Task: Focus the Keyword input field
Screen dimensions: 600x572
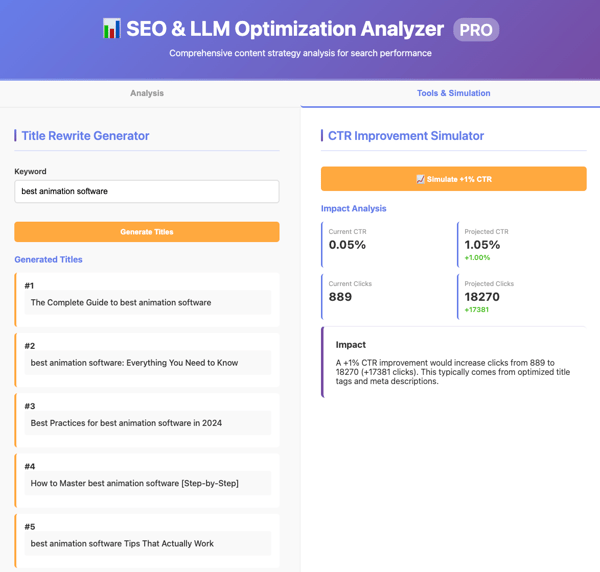Action: coord(147,191)
